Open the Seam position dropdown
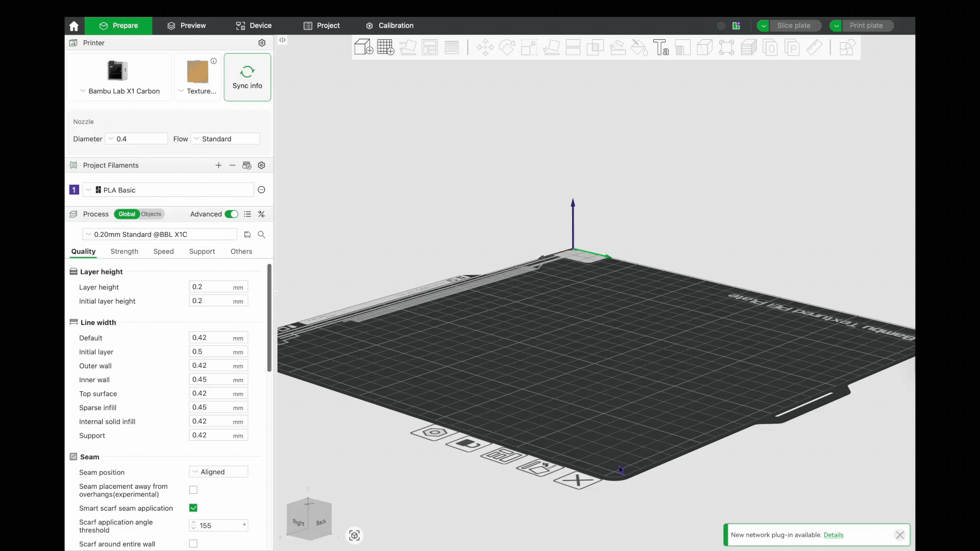The width and height of the screenshot is (980, 551). pos(218,472)
